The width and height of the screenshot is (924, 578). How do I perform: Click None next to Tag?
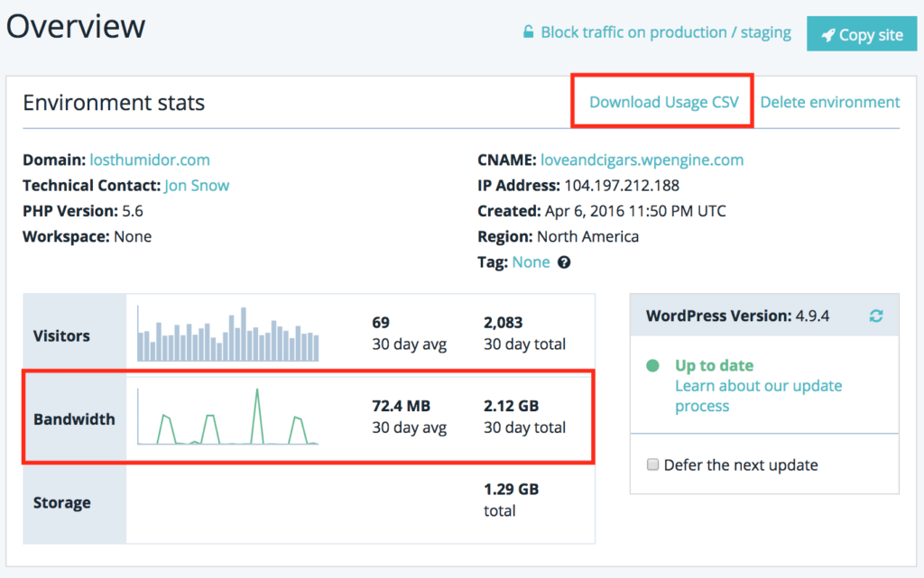pos(531,261)
